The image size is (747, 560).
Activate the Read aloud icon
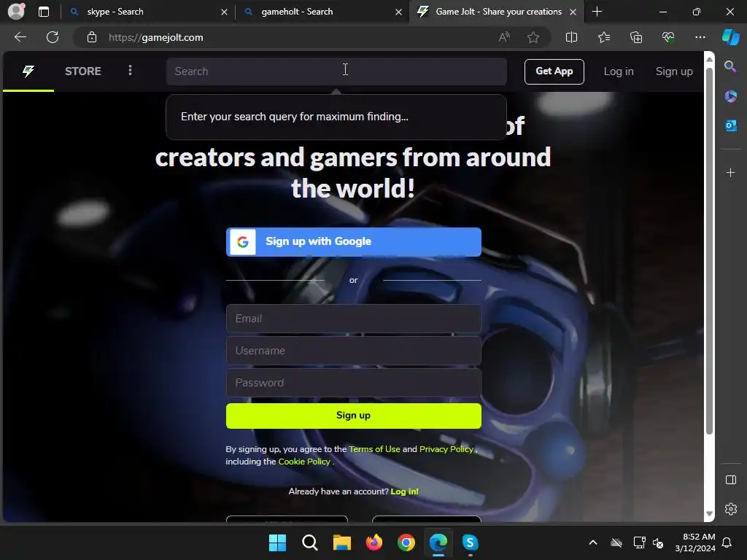[504, 37]
